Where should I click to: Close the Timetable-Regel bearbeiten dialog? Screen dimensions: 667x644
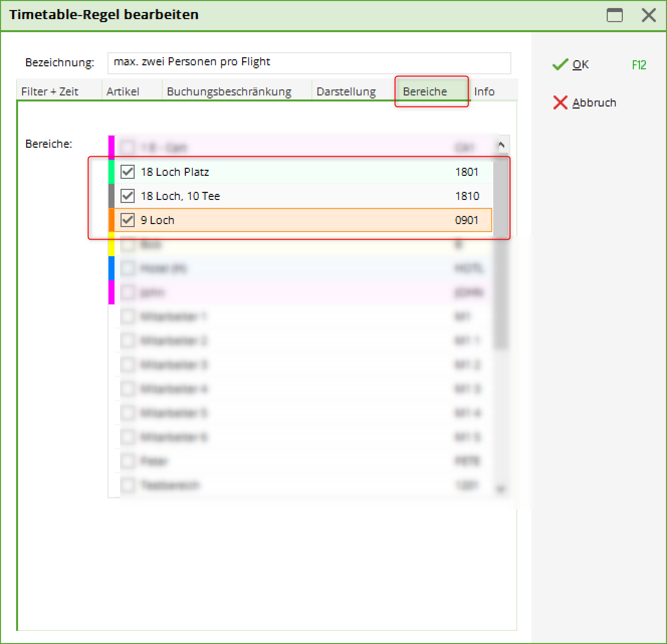click(648, 15)
